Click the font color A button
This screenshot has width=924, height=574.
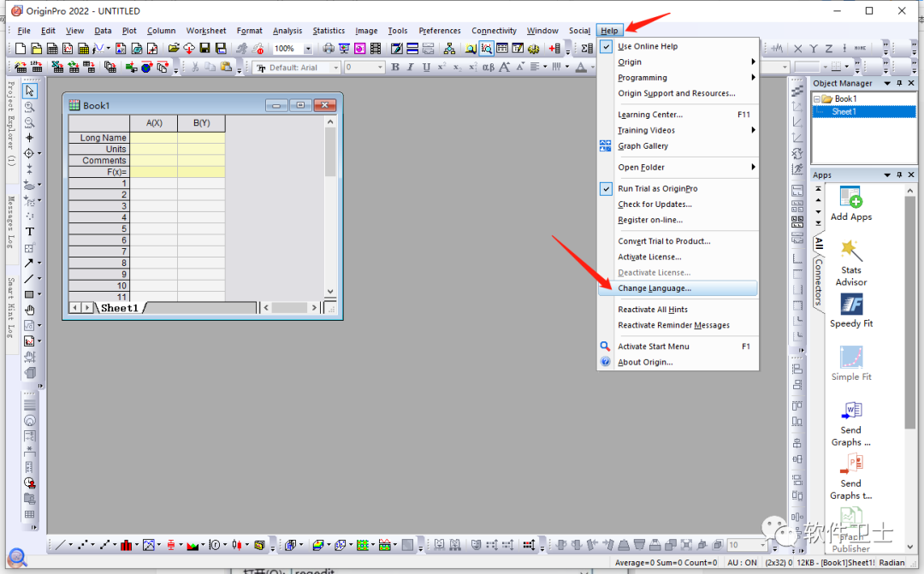(581, 68)
